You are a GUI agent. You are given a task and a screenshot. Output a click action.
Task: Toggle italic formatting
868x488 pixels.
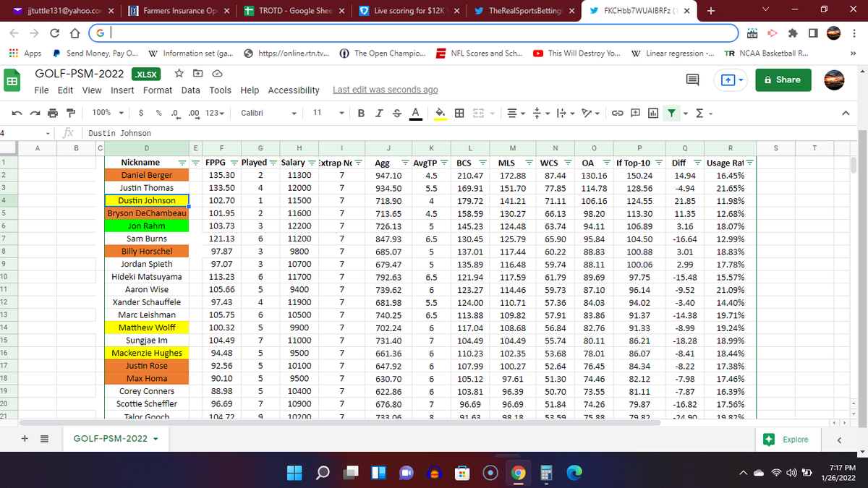pyautogui.click(x=380, y=113)
